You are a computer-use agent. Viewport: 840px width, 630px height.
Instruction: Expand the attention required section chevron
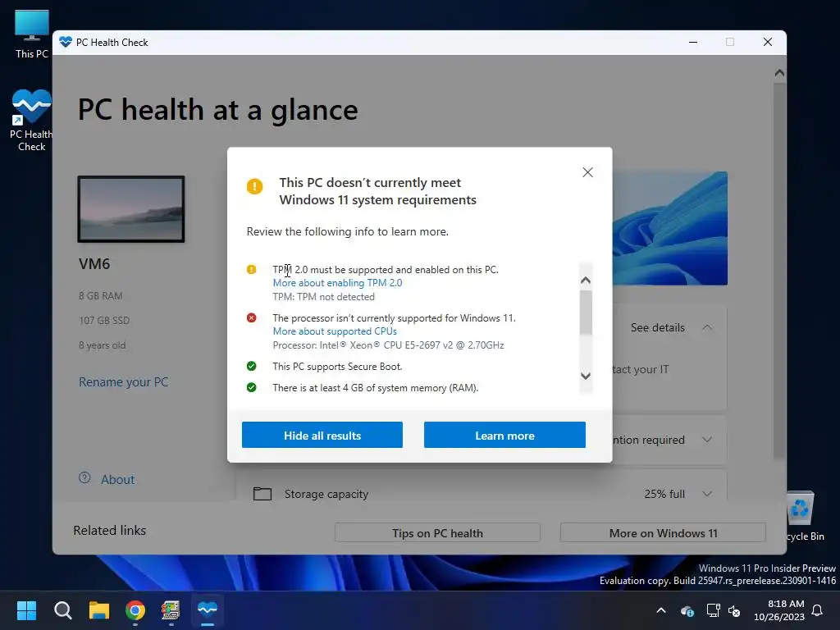(x=707, y=440)
